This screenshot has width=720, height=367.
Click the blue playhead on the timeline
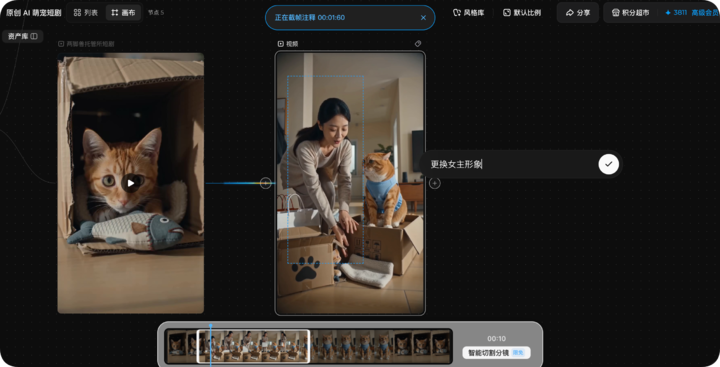point(211,344)
